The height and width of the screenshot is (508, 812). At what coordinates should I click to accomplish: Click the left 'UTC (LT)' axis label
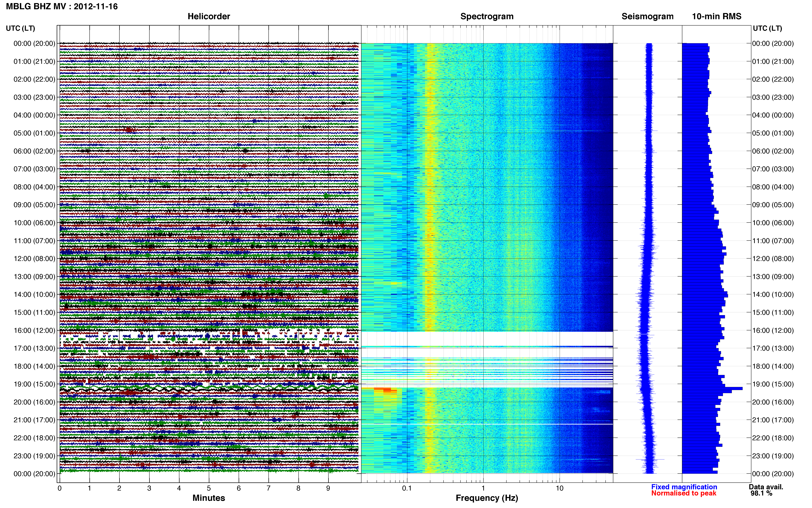coord(21,28)
